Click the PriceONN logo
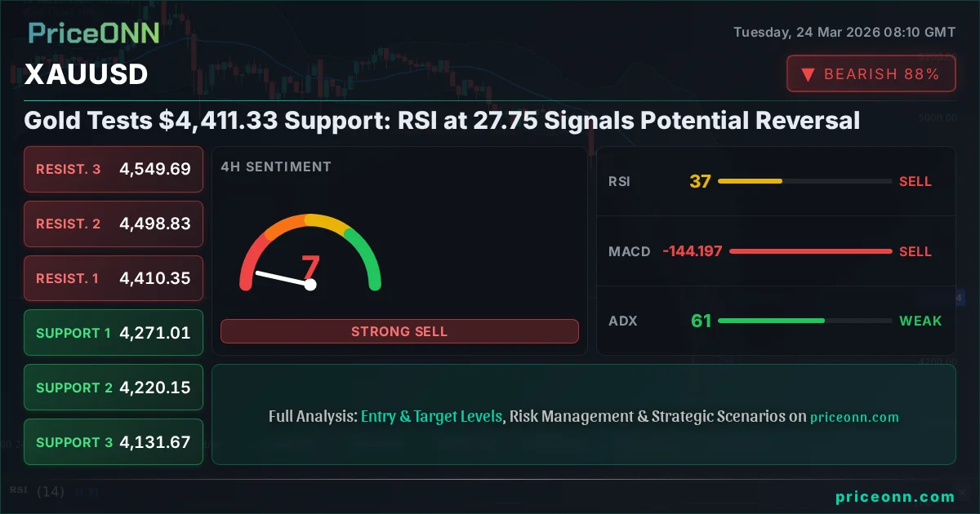This screenshot has height=514, width=980. point(92,33)
